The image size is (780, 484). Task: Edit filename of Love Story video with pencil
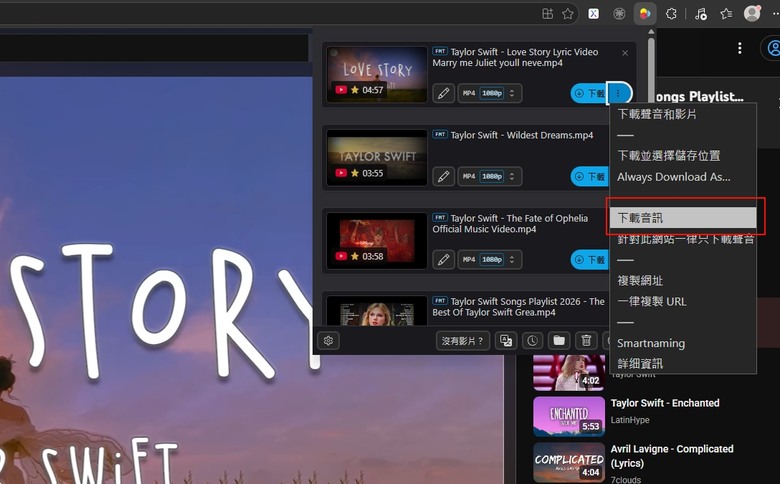[443, 93]
